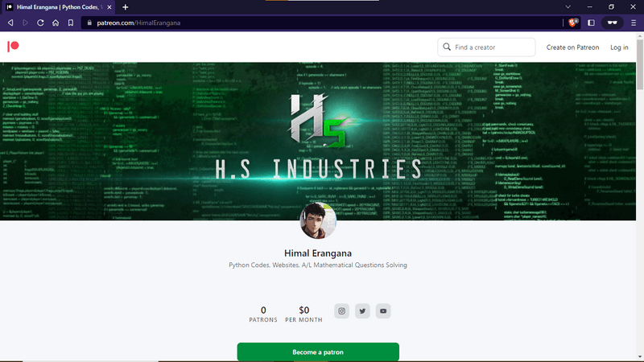Go to browser home page
Image resolution: width=644 pixels, height=362 pixels.
point(56,23)
